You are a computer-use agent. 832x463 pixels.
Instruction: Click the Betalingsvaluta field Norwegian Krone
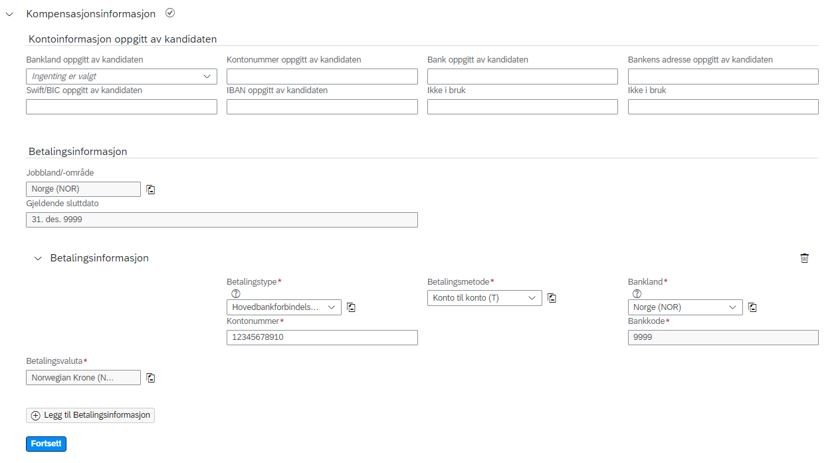tap(83, 378)
